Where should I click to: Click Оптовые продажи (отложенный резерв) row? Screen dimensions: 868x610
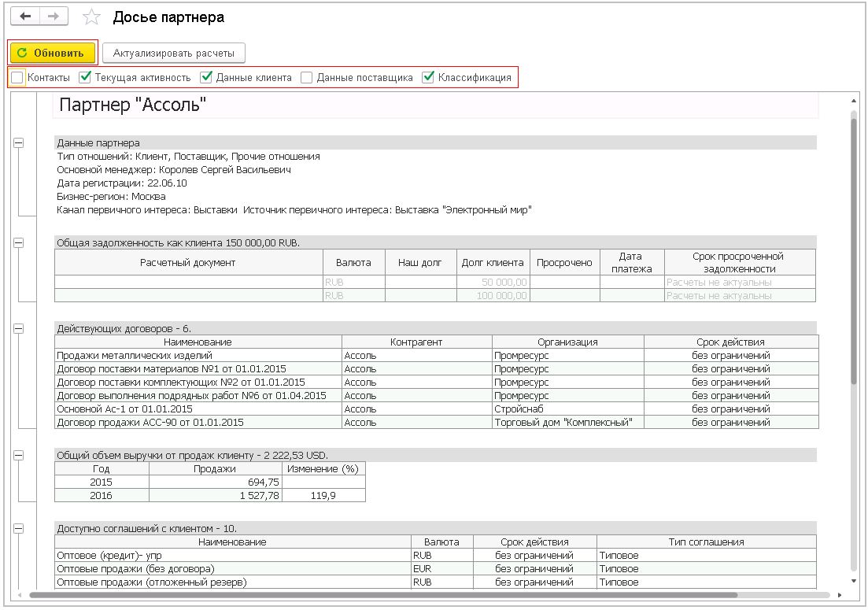click(435, 582)
